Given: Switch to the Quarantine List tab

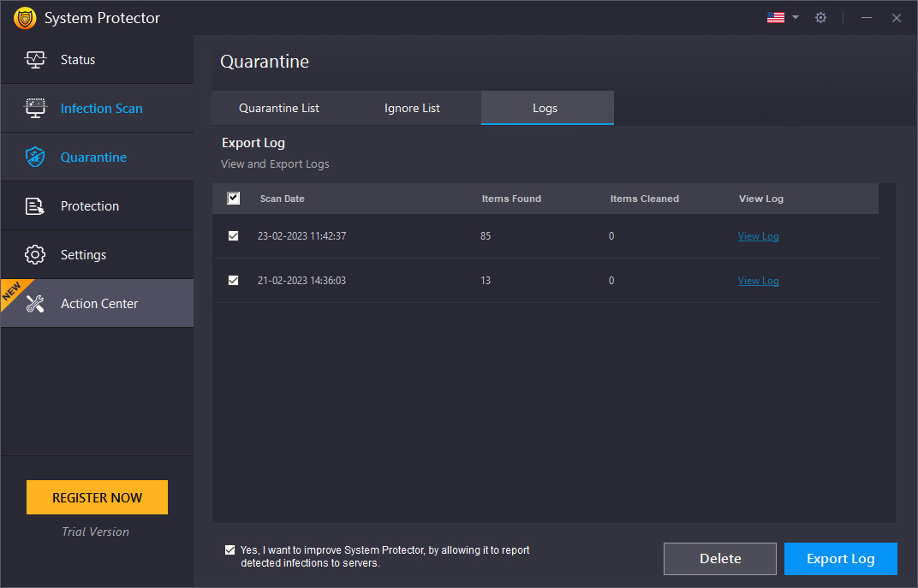Looking at the screenshot, I should (x=278, y=108).
